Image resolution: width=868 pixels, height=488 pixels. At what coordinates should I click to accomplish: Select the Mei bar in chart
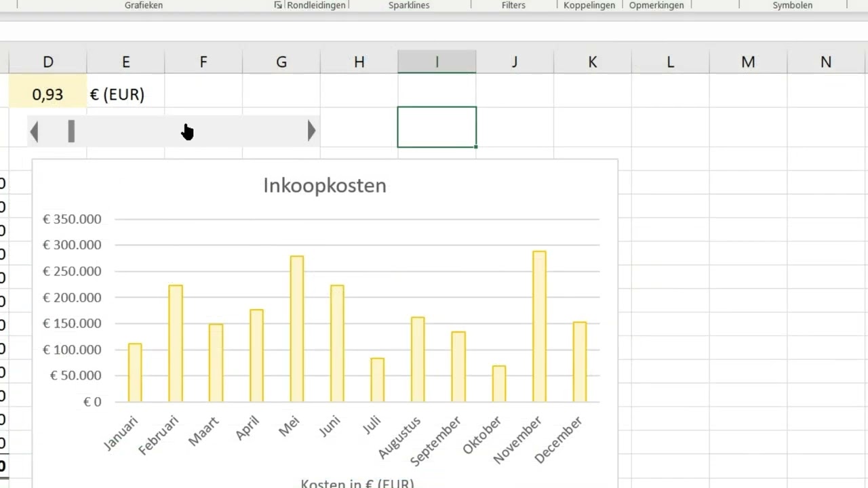(x=297, y=329)
